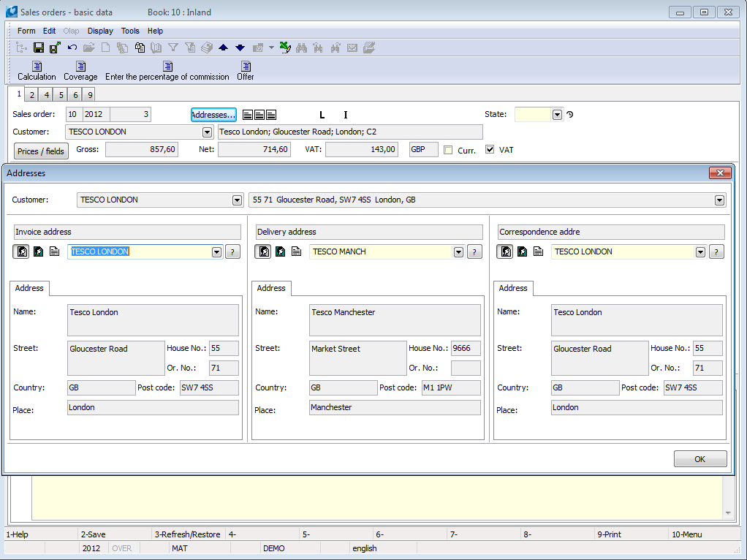The height and width of the screenshot is (560, 747).
Task: Click the Delivery Place field Manchester
Action: (x=395, y=407)
